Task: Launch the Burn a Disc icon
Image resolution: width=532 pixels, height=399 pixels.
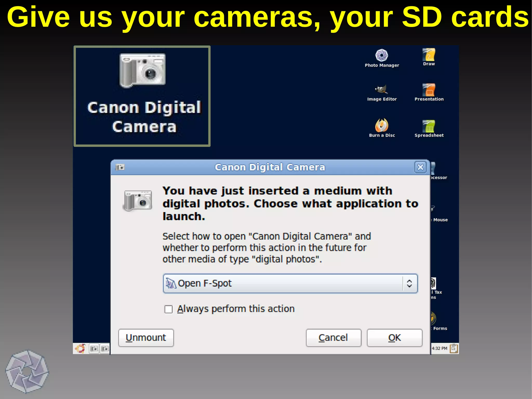Action: (382, 126)
